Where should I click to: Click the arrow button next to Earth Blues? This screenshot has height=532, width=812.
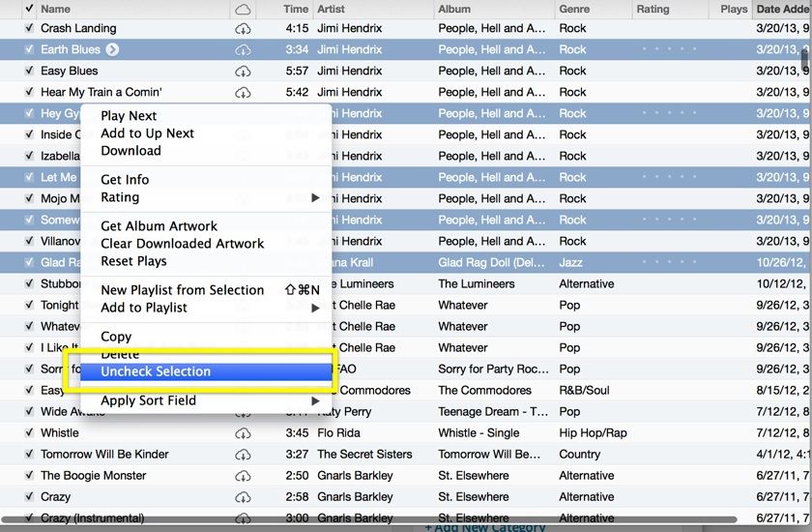[x=112, y=50]
